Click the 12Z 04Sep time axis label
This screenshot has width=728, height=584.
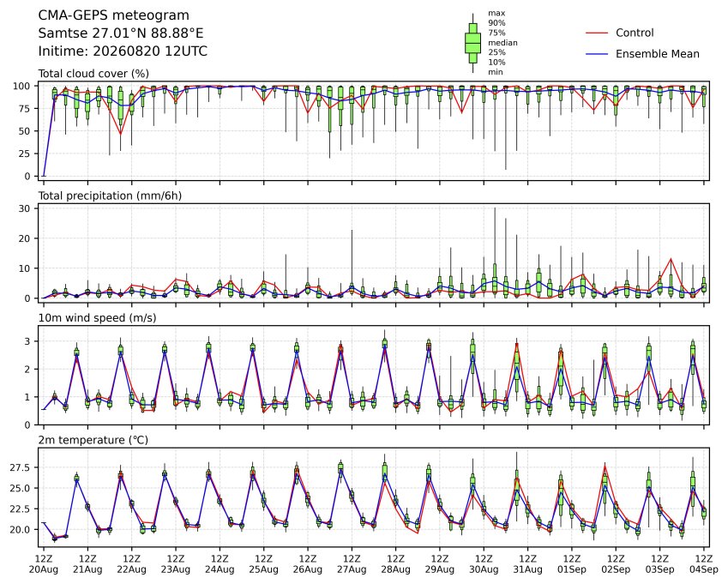click(x=704, y=564)
